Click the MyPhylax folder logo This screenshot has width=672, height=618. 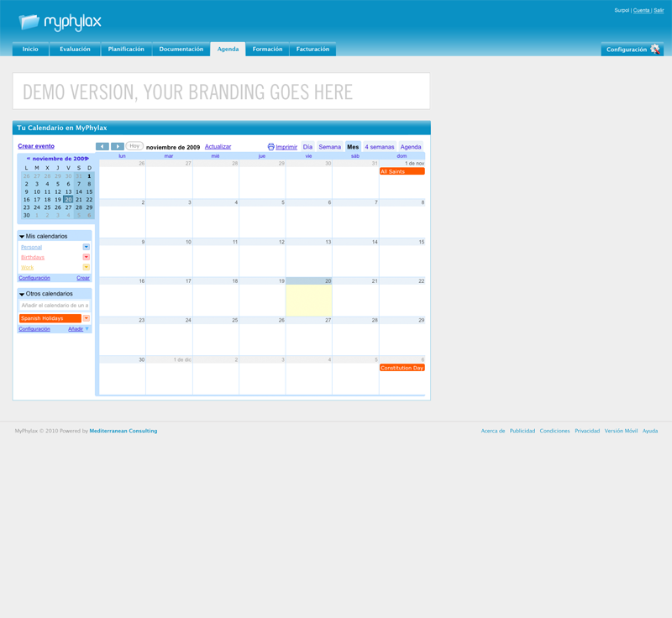click(29, 22)
